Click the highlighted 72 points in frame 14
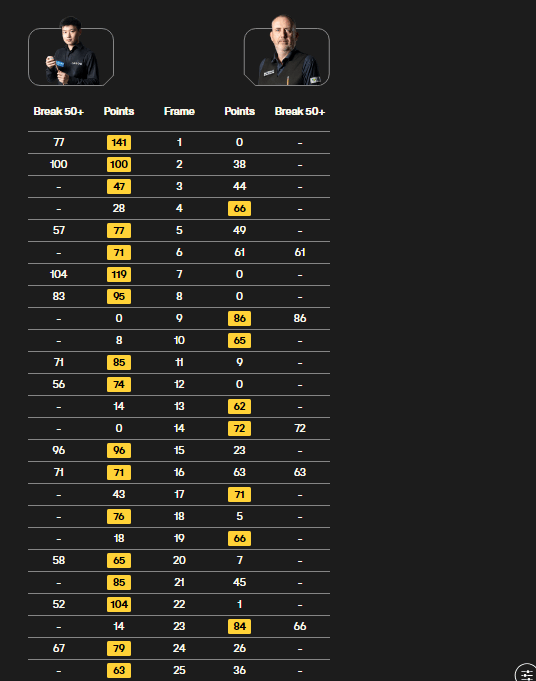 (x=239, y=428)
